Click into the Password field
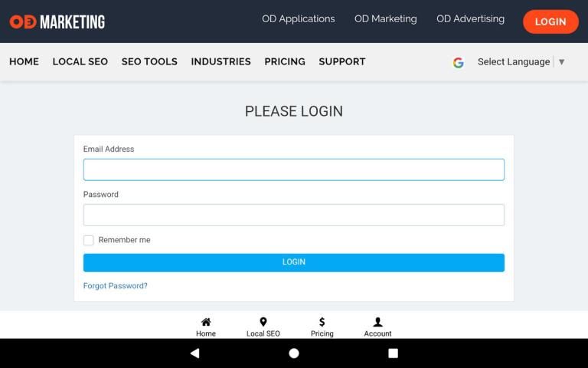 294,215
